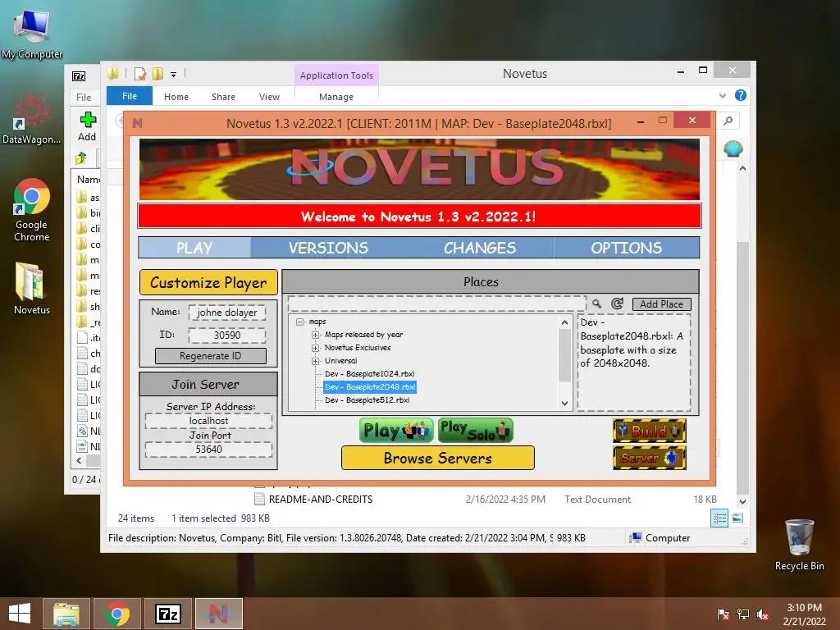Screen dimensions: 840x630
Task: Click the maps list scroll down arrow
Action: coord(564,404)
